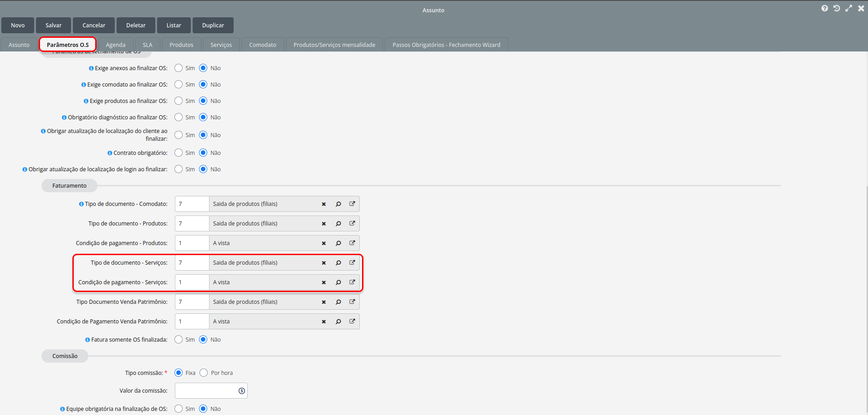
Task: Open the SLA tab
Action: point(148,45)
